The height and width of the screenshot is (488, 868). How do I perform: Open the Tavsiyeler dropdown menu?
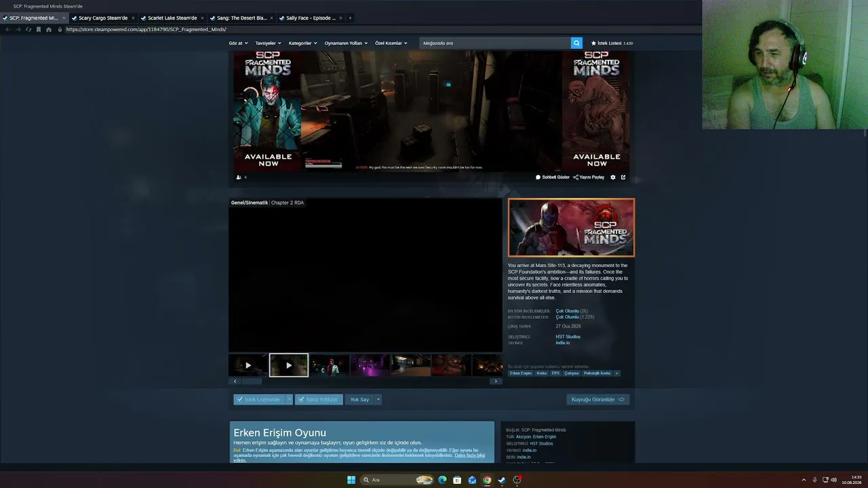[268, 43]
